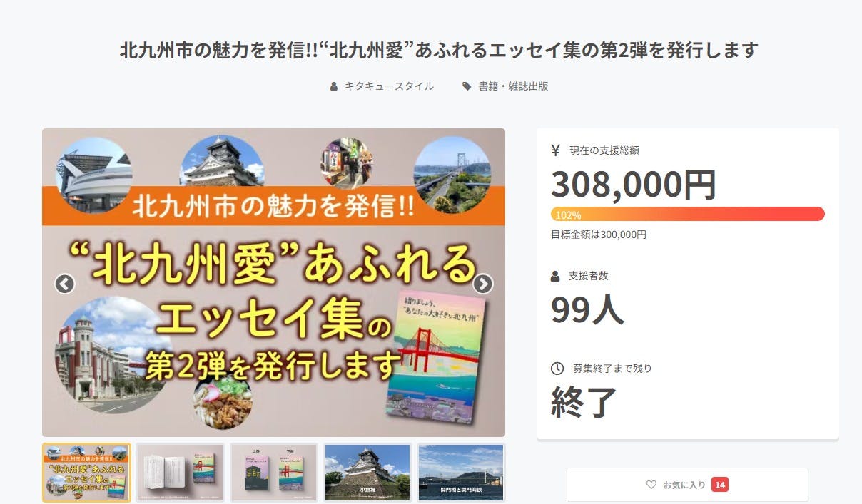862x504 pixels.
Task: Select the 関門橋 bridge thumbnail
Action: tap(461, 473)
